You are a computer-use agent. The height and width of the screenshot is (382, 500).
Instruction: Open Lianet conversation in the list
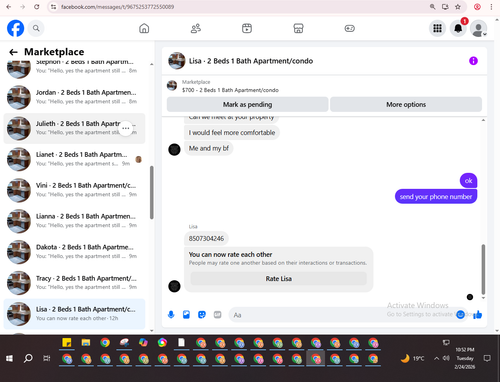74,159
